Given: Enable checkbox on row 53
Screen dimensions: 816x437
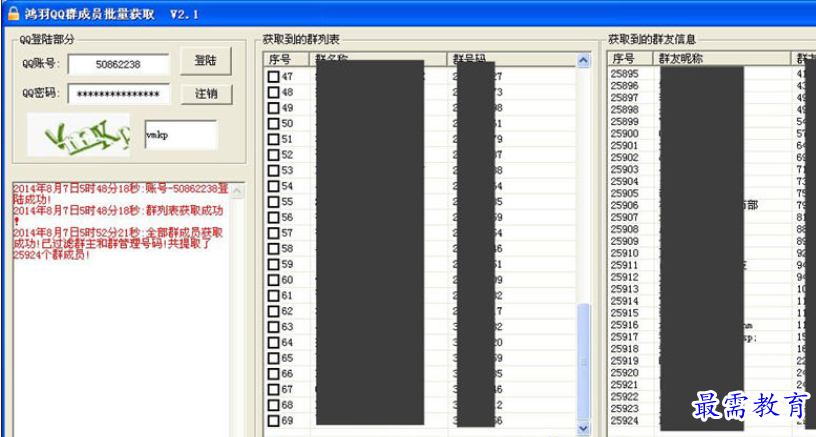Looking at the screenshot, I should pyautogui.click(x=274, y=171).
